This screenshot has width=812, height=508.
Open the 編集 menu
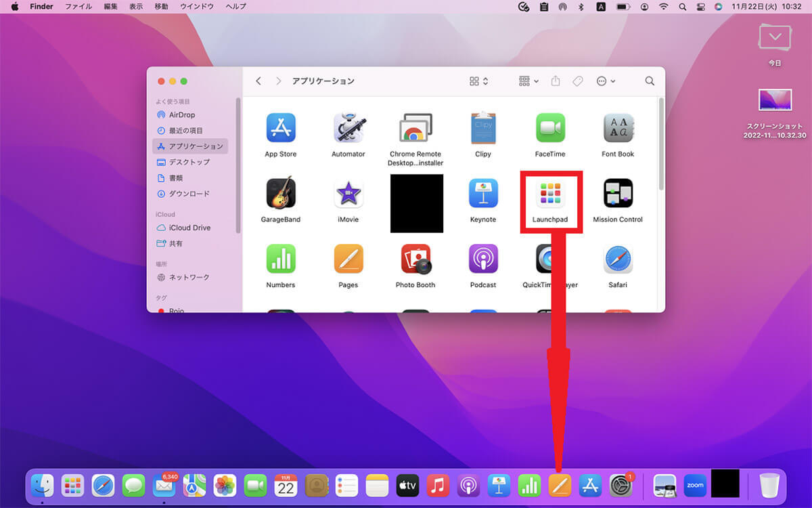click(110, 6)
